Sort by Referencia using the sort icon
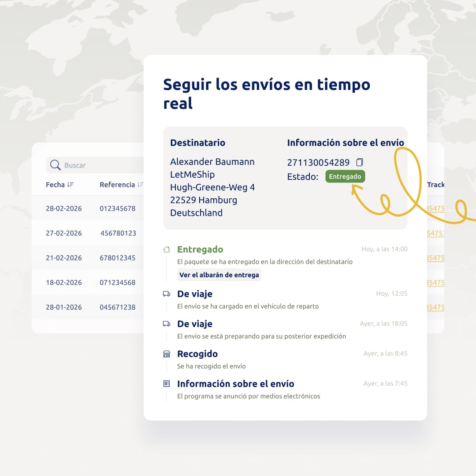Screen dimensions: 476x476 point(140,185)
